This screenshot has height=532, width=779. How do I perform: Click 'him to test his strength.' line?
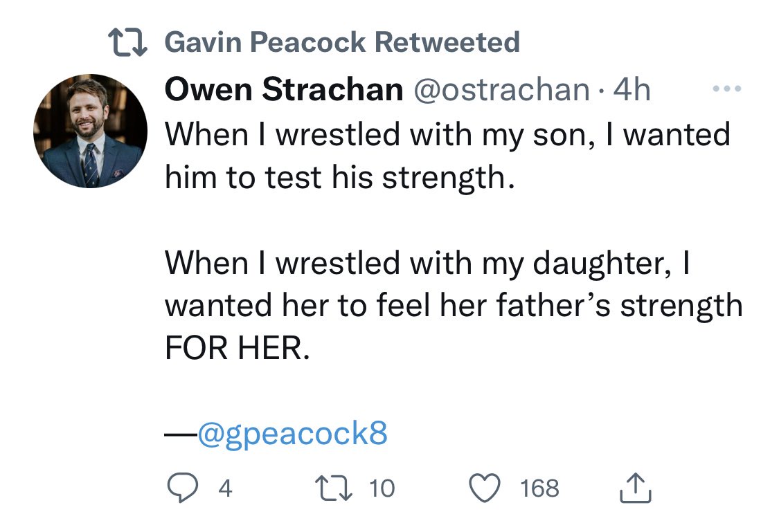pos(339,178)
